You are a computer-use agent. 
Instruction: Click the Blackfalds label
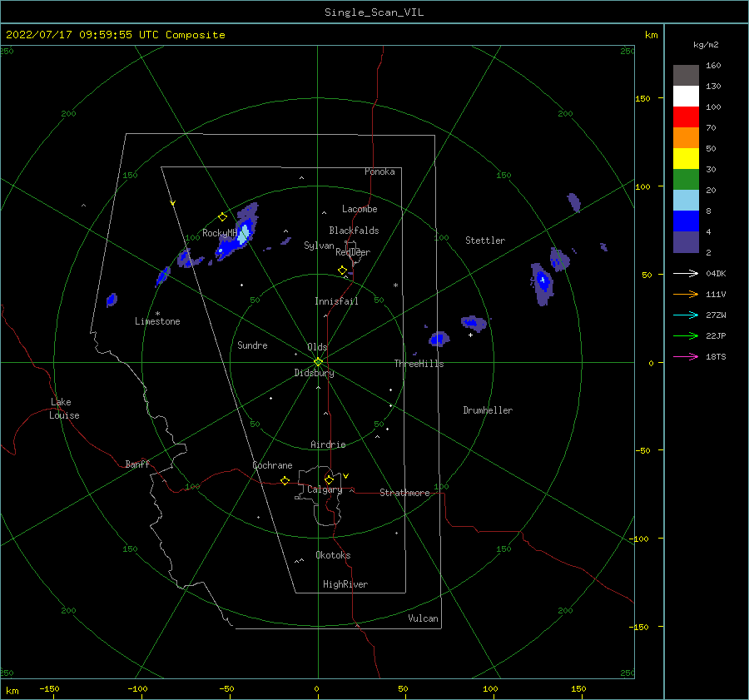[354, 231]
